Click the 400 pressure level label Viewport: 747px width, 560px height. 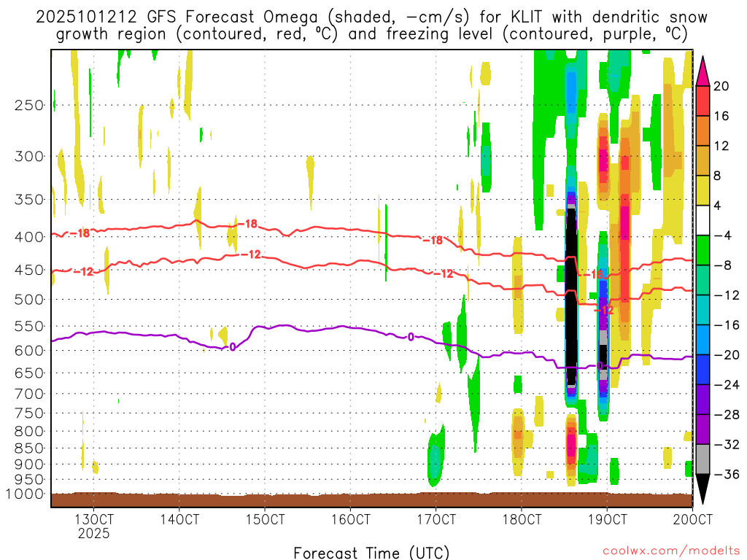click(29, 237)
